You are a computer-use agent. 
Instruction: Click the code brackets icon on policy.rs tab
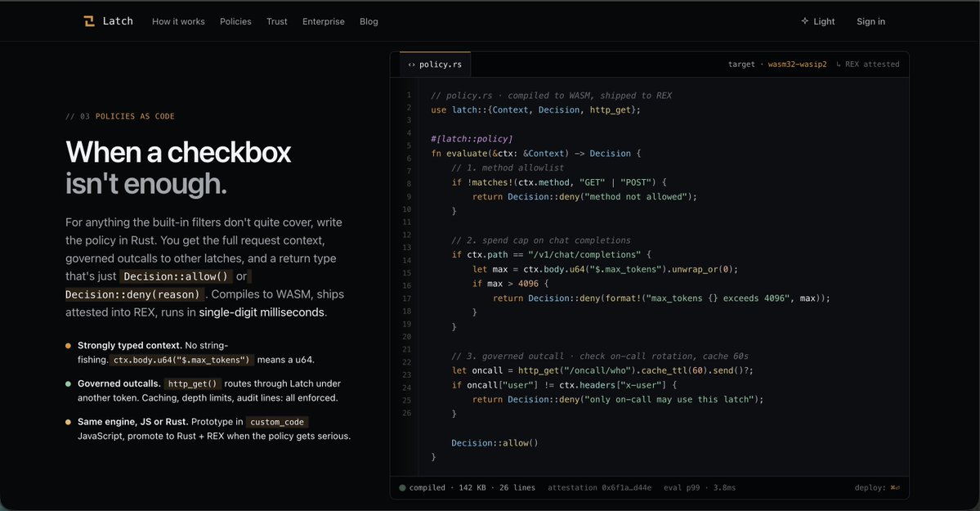pos(411,65)
